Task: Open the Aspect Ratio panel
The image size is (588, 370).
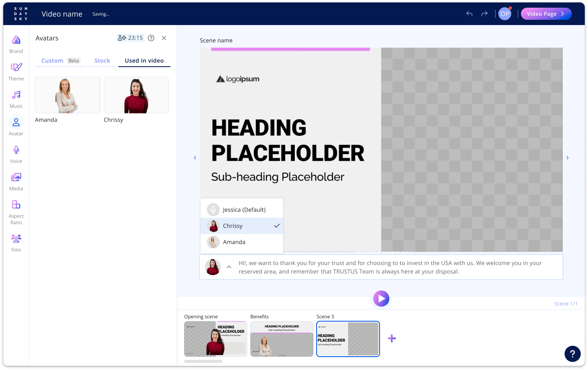Action: [x=16, y=212]
